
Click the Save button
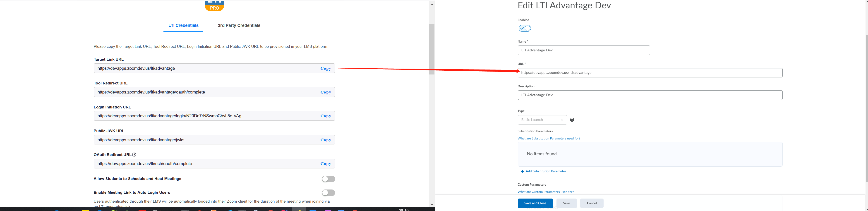tap(566, 203)
